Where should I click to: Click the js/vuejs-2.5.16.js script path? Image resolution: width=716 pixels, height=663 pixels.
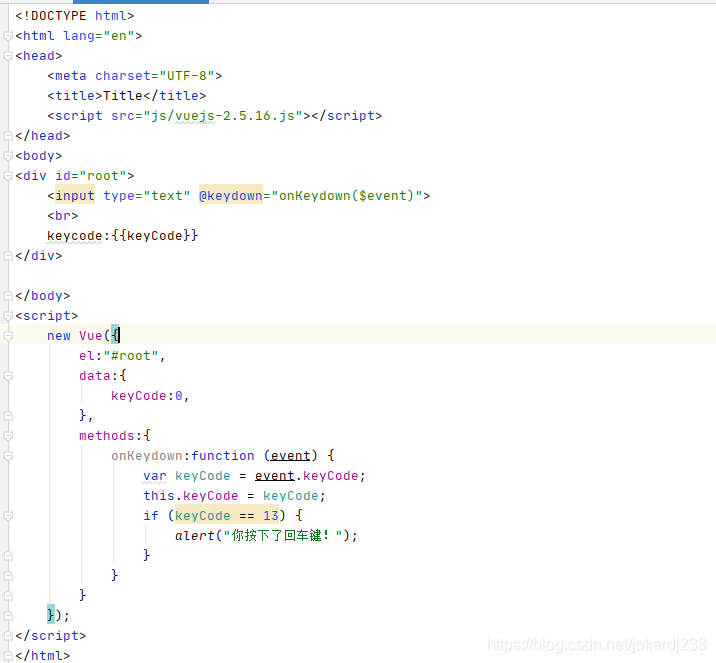click(x=223, y=116)
